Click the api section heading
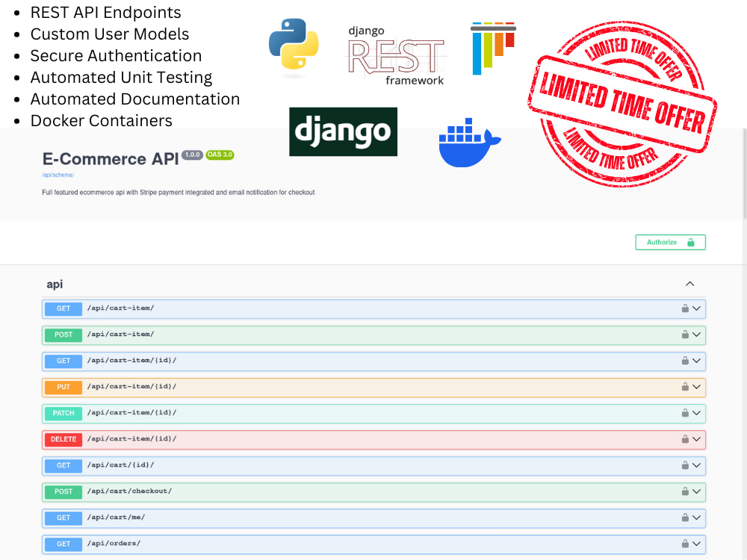This screenshot has width=747, height=560. (55, 284)
